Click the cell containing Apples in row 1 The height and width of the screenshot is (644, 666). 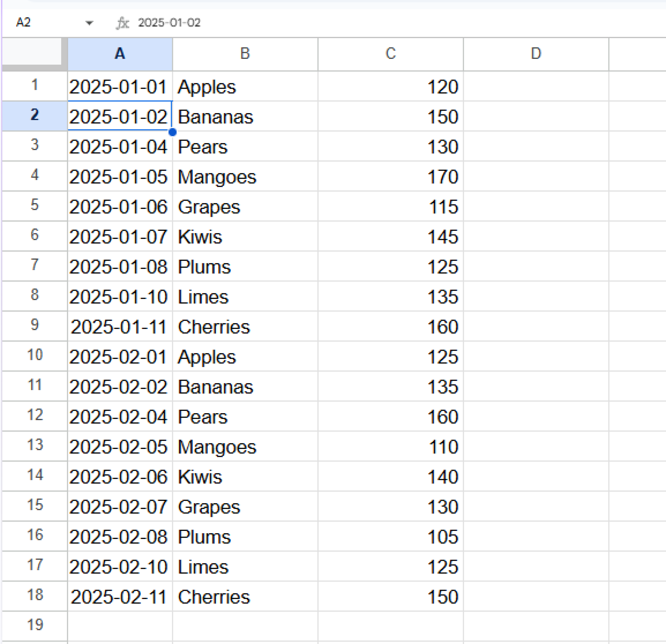point(245,86)
